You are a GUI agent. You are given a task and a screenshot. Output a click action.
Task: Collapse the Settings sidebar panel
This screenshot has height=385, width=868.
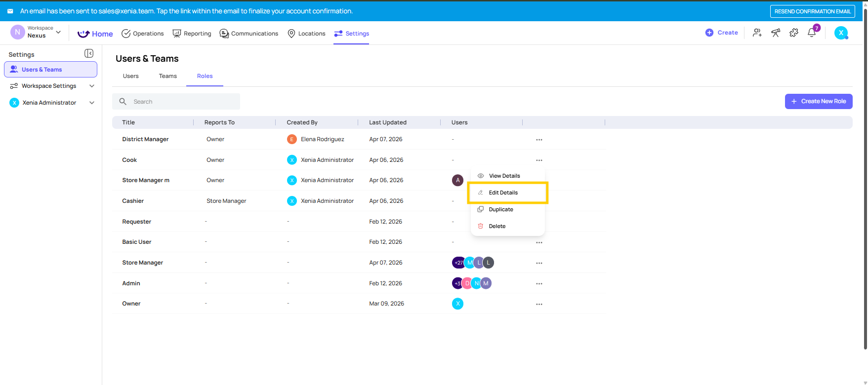(x=89, y=53)
